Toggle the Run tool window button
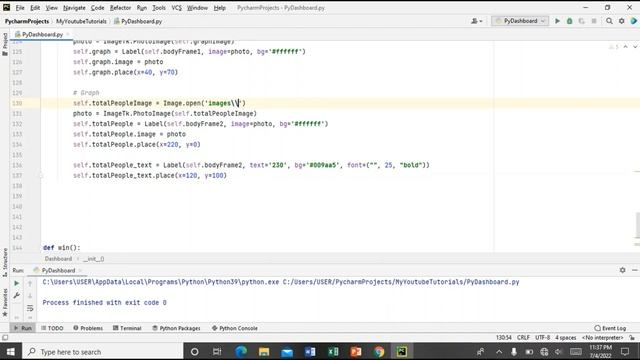Screen dimensions: 640x360 [x=23, y=328]
